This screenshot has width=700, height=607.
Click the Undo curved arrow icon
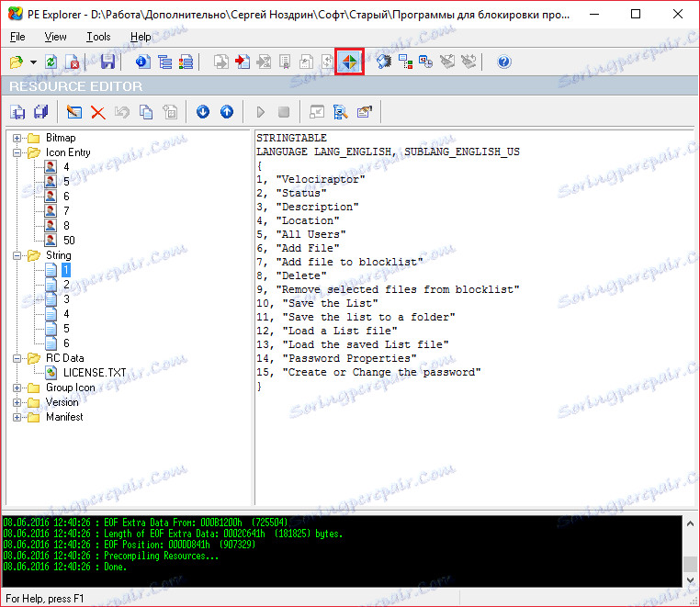(122, 112)
